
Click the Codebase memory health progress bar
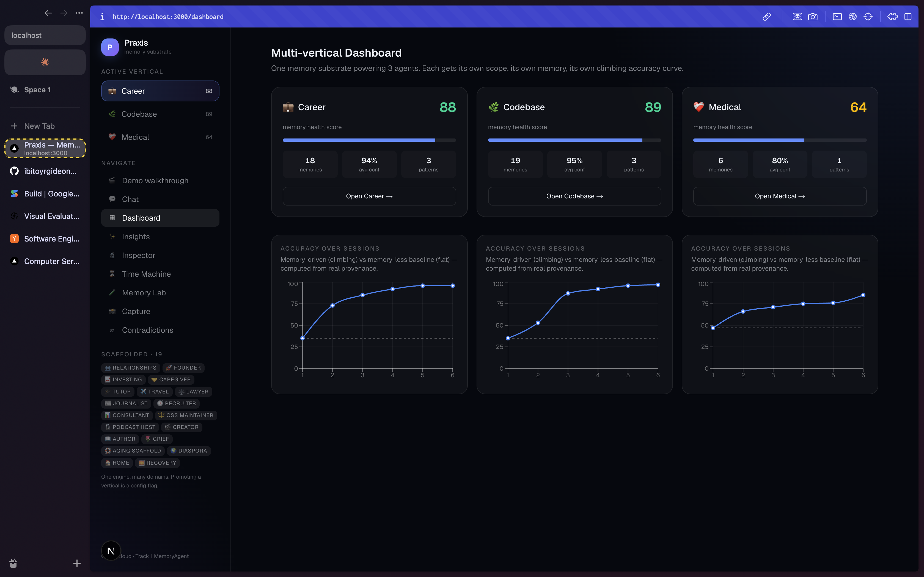[574, 140]
